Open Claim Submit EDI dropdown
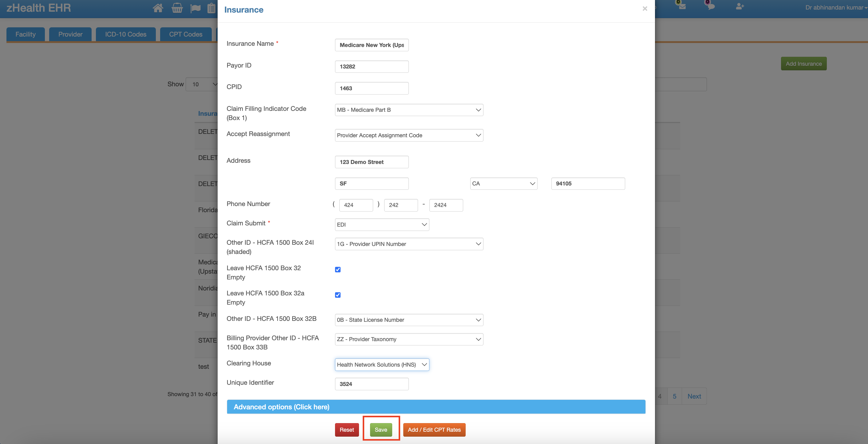 (382, 224)
